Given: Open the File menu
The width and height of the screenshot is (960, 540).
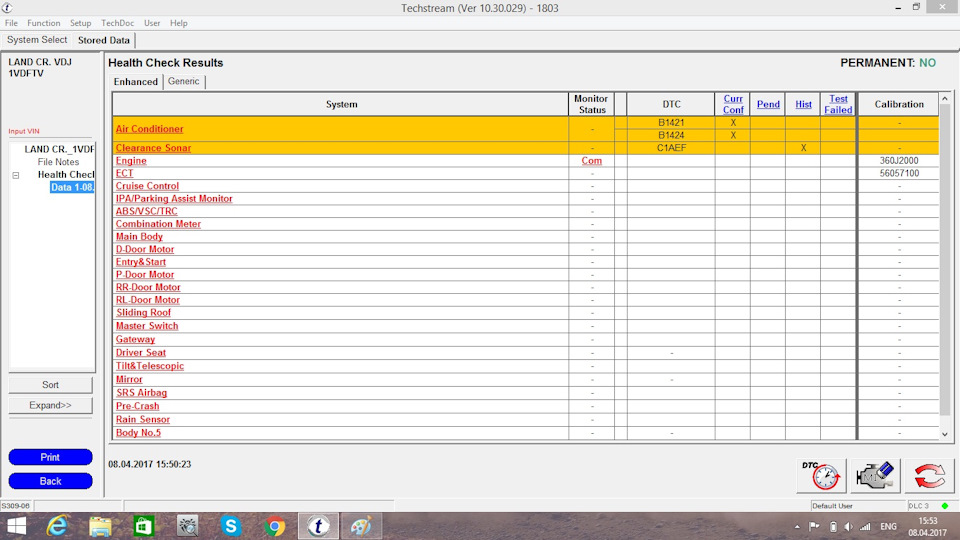Looking at the screenshot, I should click(x=11, y=23).
